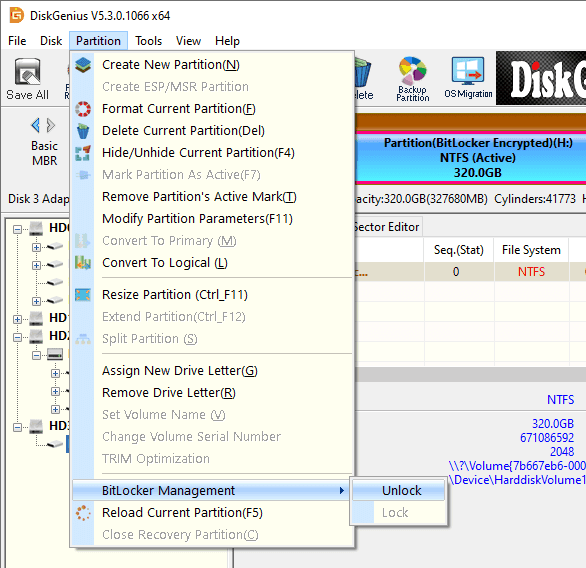Click the next disk right arrow
This screenshot has width=586, height=568.
click(x=51, y=125)
